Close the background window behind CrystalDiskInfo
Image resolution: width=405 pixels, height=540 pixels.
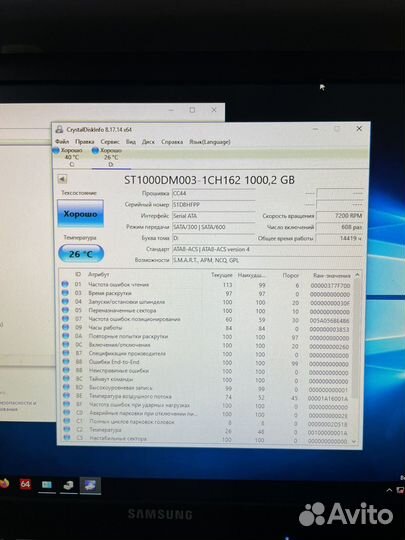(x=214, y=110)
